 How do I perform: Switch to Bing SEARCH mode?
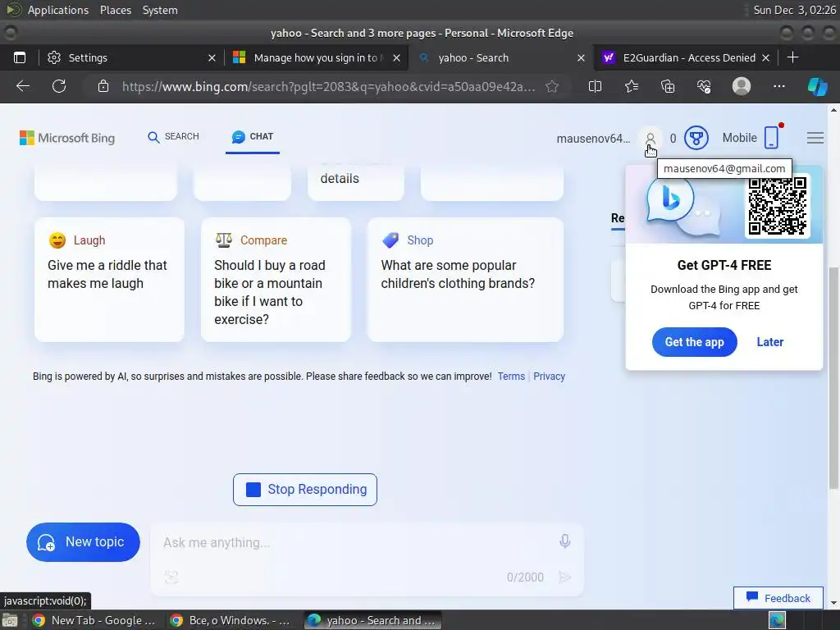[x=173, y=137]
